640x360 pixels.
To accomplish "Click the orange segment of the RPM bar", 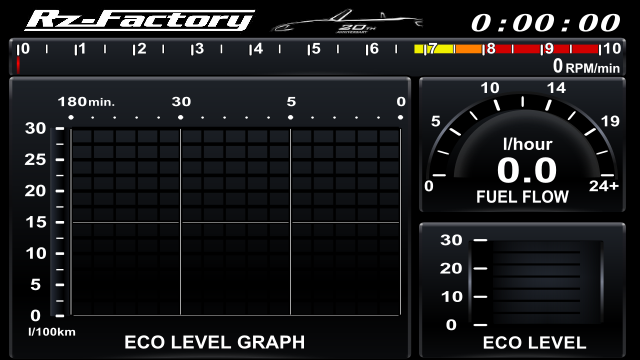I will [x=469, y=49].
